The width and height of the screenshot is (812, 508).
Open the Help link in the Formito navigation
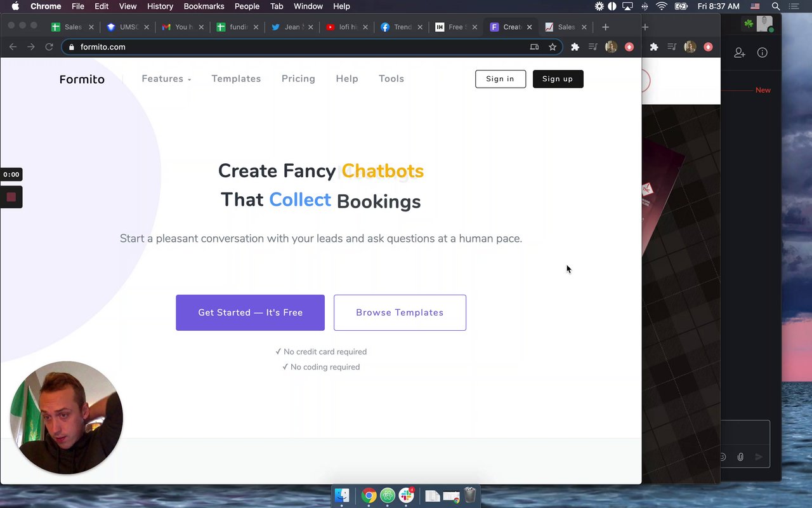[347, 79]
